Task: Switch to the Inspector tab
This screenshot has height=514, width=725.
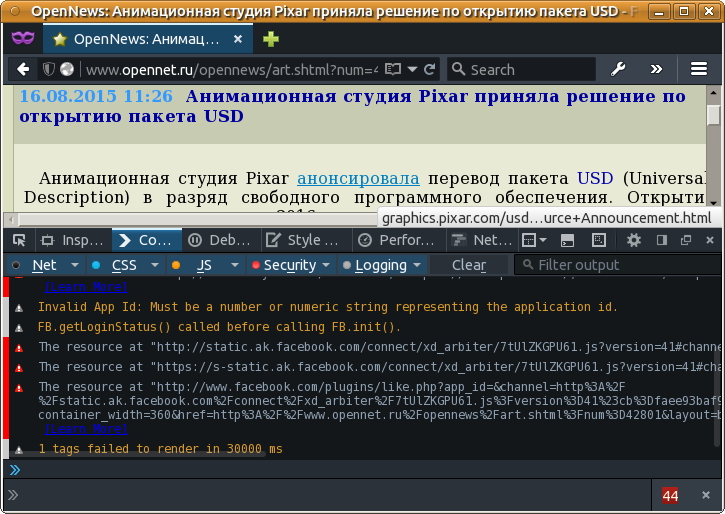Action: (72, 240)
